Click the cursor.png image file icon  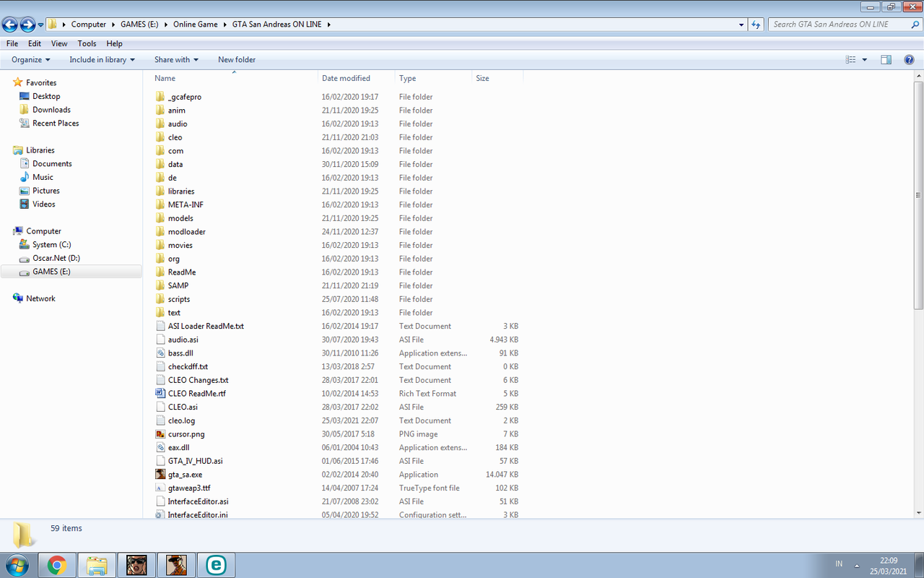(x=160, y=434)
